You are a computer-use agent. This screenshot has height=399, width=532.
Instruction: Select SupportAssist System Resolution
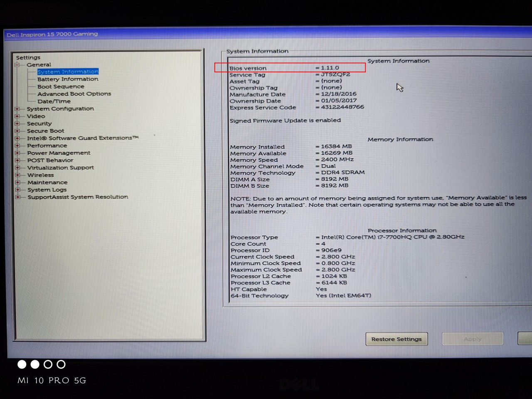point(77,197)
